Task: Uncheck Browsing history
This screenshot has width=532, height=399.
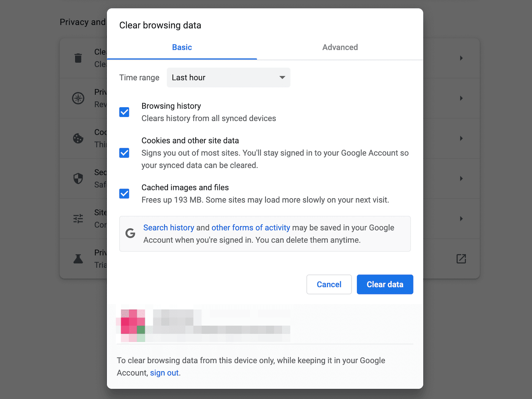Action: click(x=124, y=112)
